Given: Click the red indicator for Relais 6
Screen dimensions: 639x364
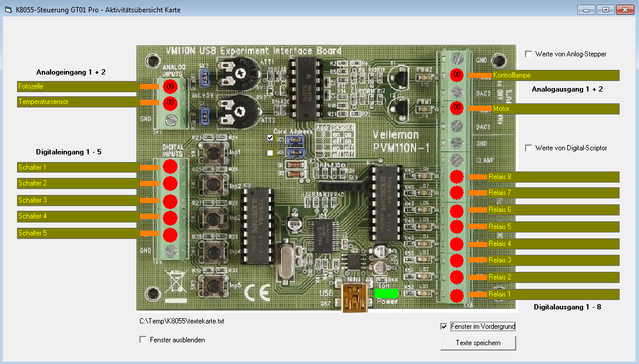Looking at the screenshot, I should click(457, 211).
